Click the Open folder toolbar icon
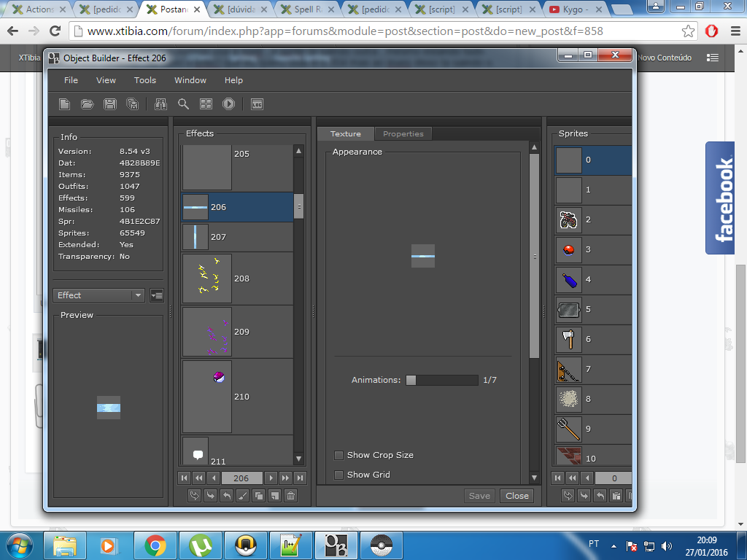The image size is (747, 560). coord(88,104)
